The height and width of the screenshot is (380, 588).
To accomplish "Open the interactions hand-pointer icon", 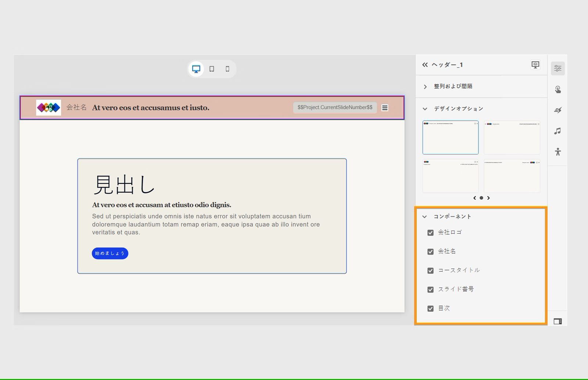I will click(558, 89).
